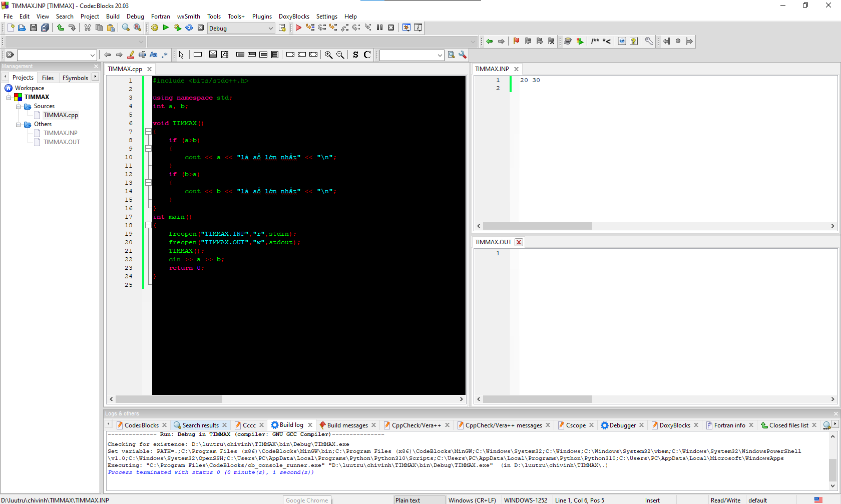Viewport: 841px width, 504px height.
Task: Open DoxyBlocks preferences wrench icon
Action: coord(649,42)
